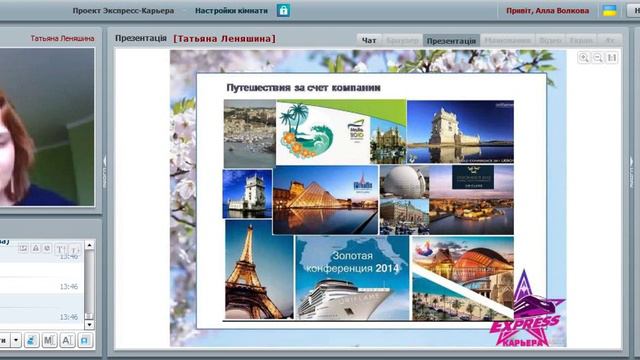Viewport: 640px width, 360px height.
Task: Click presenter name [Татьяна Леняшина] in header
Action: point(224,39)
